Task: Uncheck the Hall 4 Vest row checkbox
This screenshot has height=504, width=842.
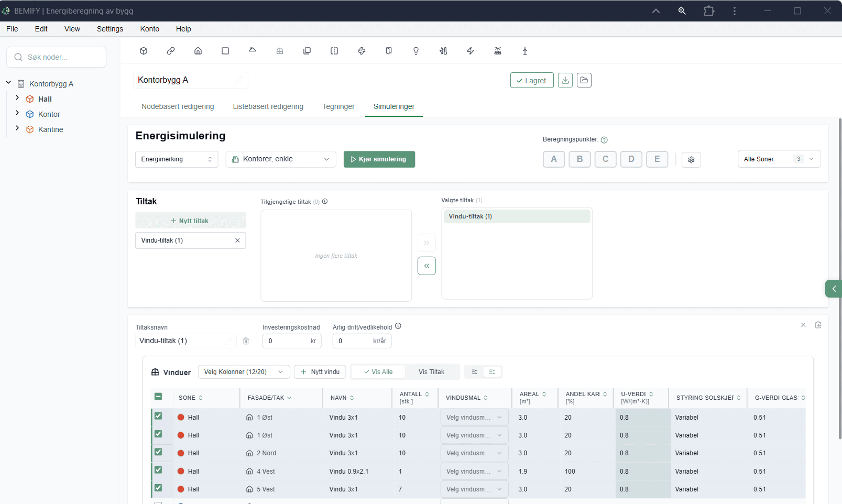Action: click(x=158, y=470)
